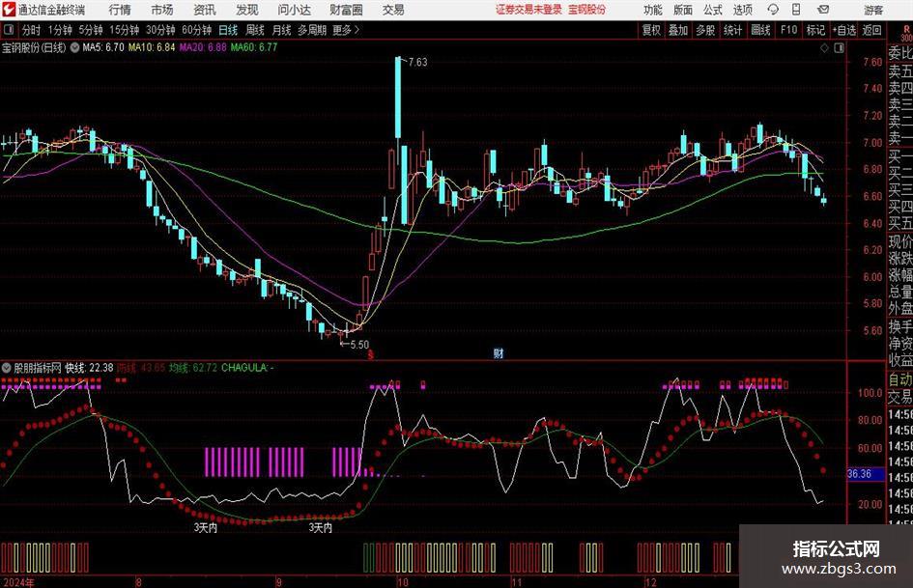
Task: Open the mail message icon
Action: pos(823,10)
